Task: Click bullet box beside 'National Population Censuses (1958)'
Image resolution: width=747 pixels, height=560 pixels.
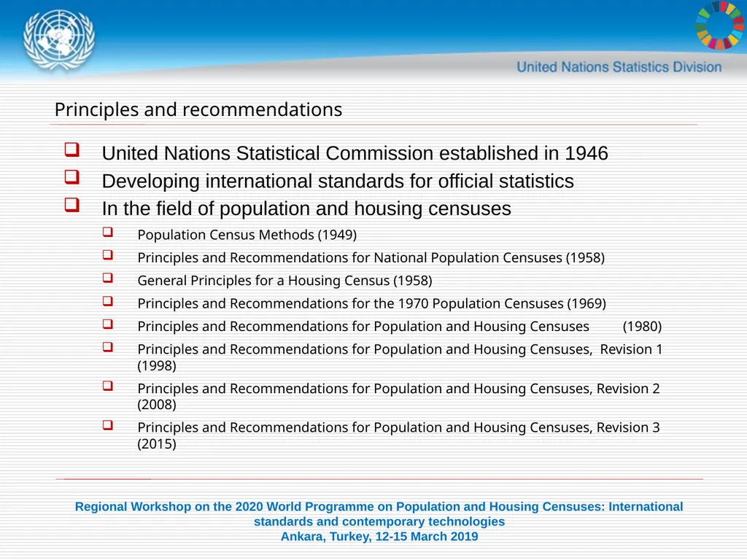Action: [108, 254]
